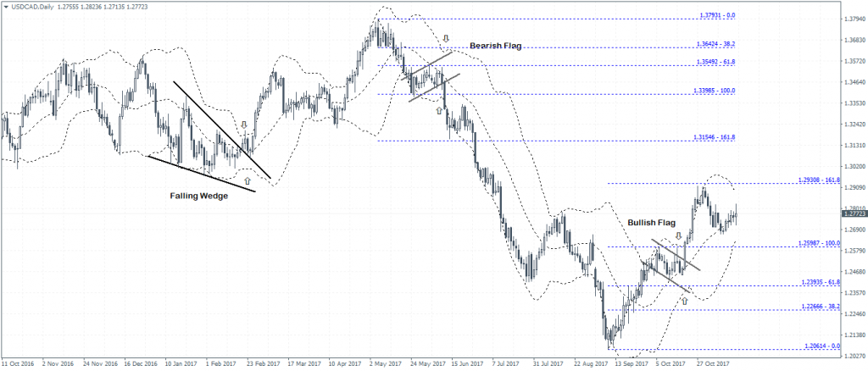The height and width of the screenshot is (371, 868).
Task: Click the '16 Dec 2016' date on time axis
Action: pos(140,364)
